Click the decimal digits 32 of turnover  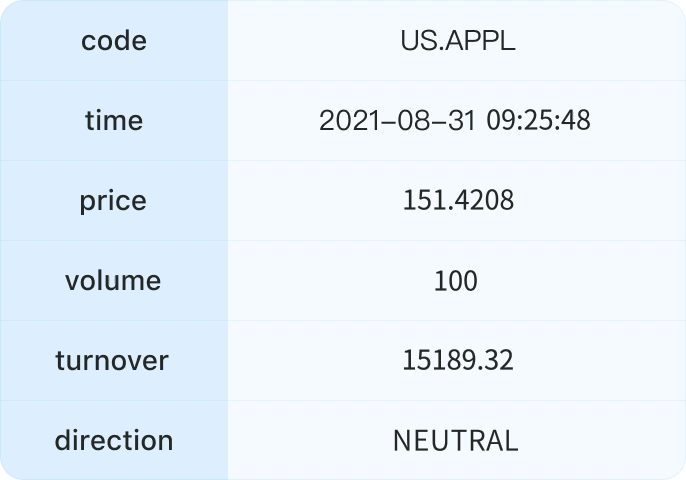pos(501,361)
